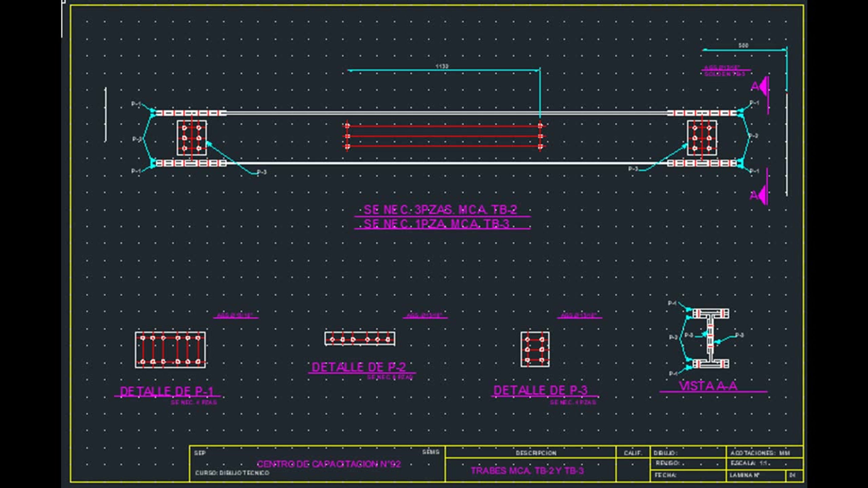Click the piece-count note under DETALLE DE P-2
The width and height of the screenshot is (868, 488).
point(390,377)
